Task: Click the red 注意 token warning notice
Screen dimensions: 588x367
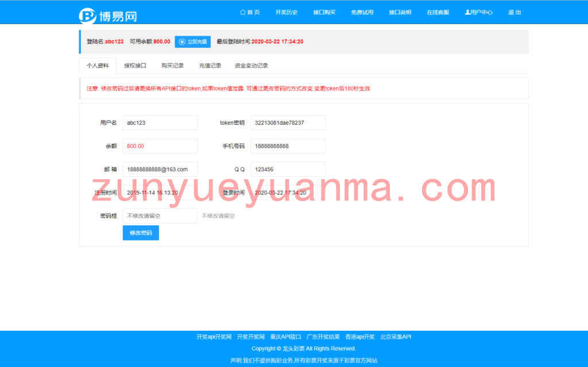Action: [x=229, y=88]
